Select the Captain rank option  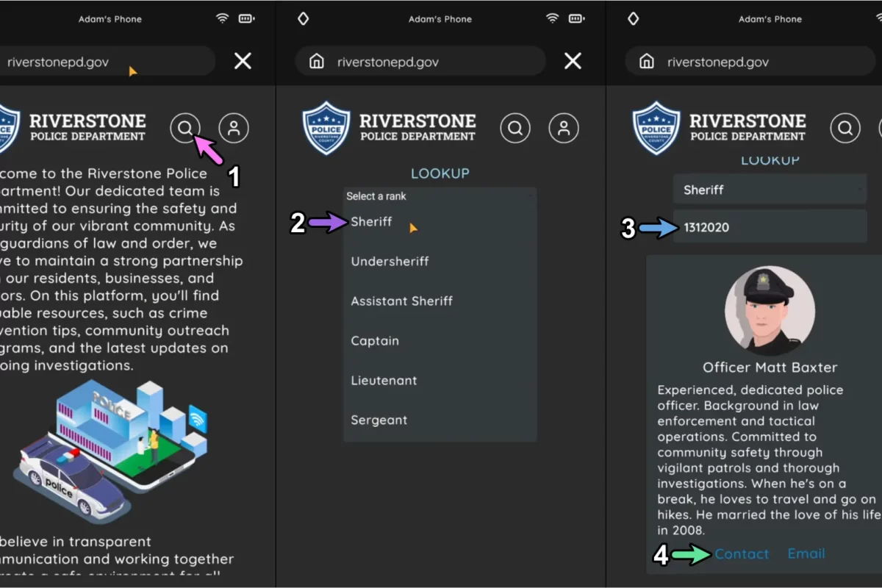click(375, 341)
